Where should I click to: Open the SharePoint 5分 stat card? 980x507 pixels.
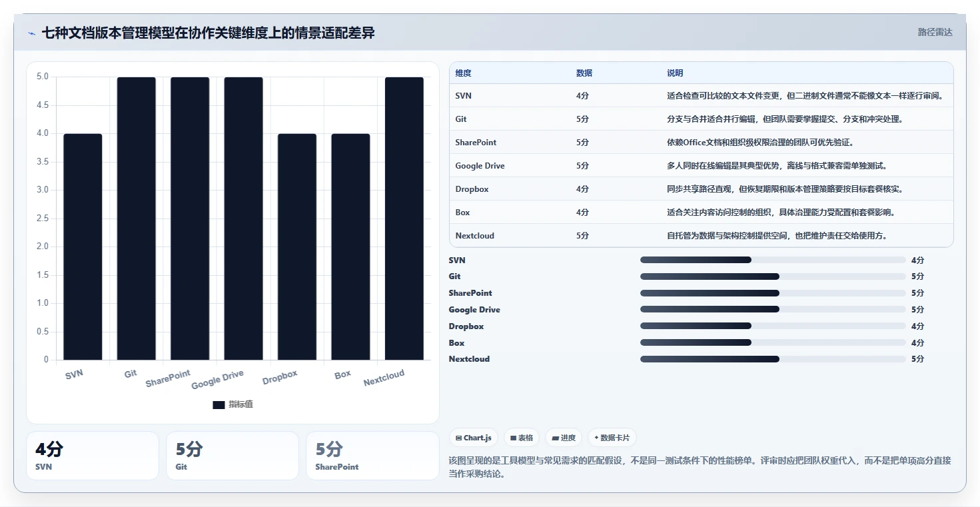(x=372, y=456)
